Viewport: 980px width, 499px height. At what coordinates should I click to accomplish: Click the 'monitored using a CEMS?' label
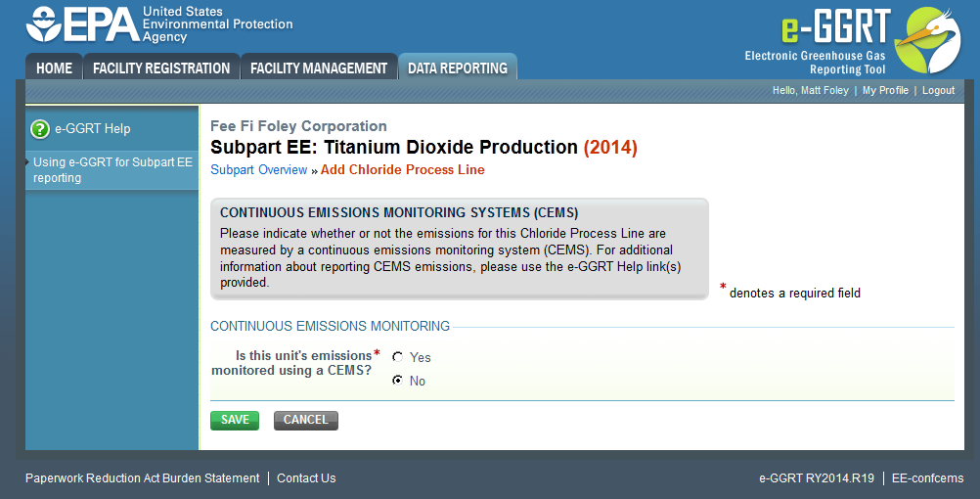coord(291,371)
